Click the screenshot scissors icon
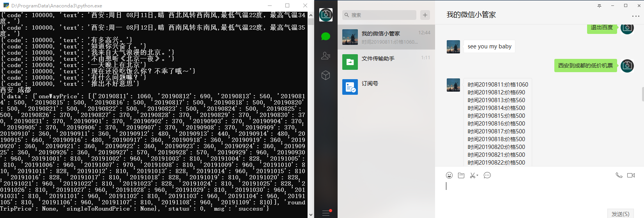The height and width of the screenshot is (218, 644). (x=472, y=175)
